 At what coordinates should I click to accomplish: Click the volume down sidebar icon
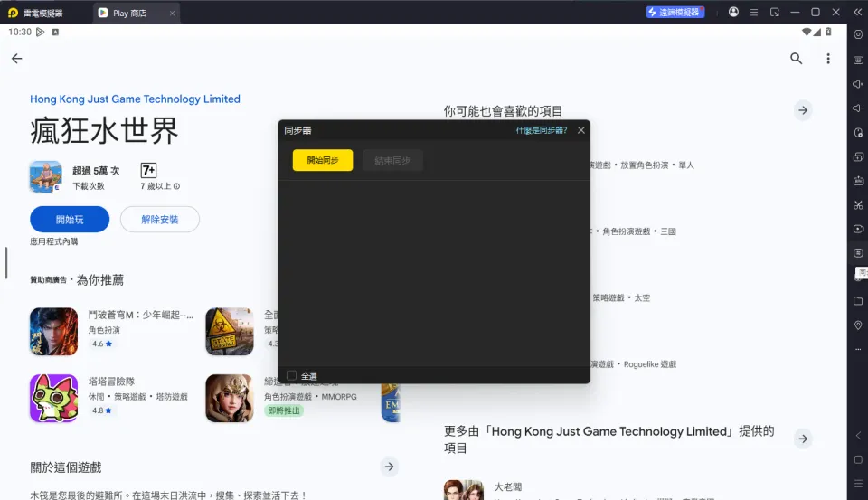pos(858,108)
